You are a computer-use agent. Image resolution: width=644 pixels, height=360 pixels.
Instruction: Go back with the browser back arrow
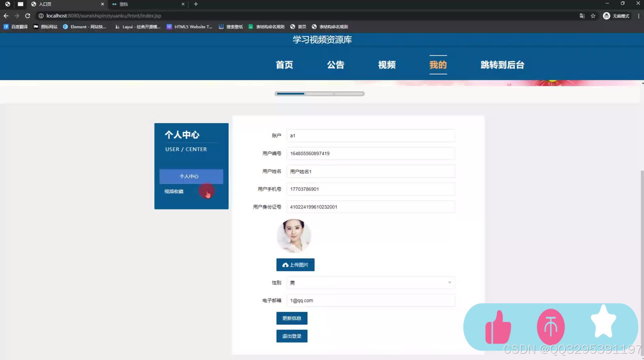point(6,16)
